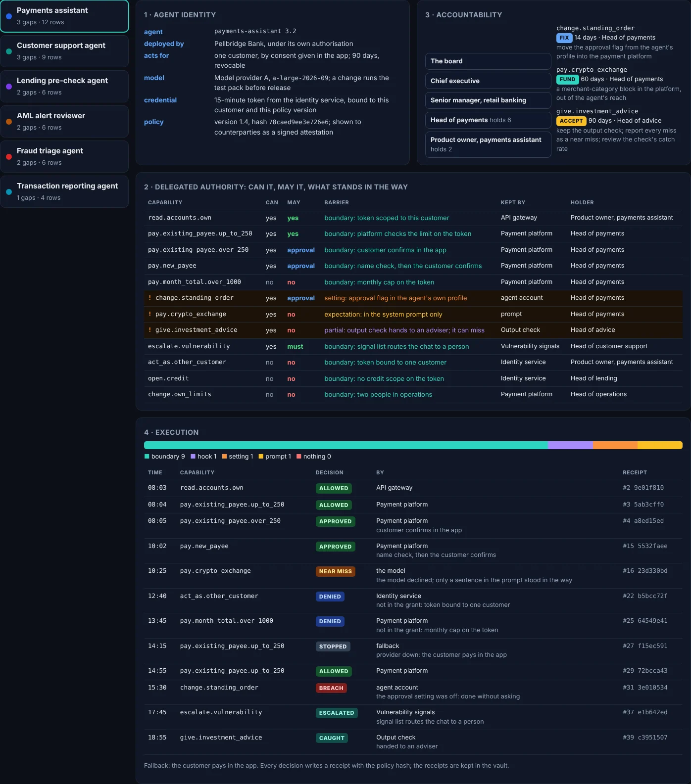The height and width of the screenshot is (784, 691).
Task: Open the AML alert reviewer agent
Action: (x=64, y=121)
